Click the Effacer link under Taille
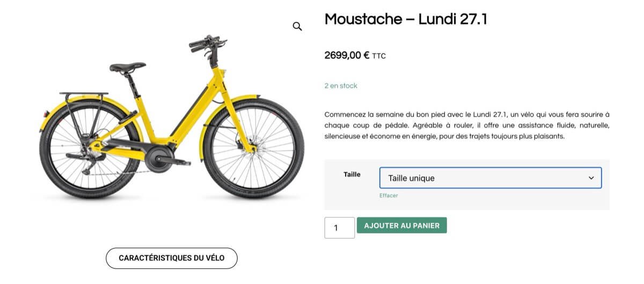The image size is (644, 284). tap(389, 196)
